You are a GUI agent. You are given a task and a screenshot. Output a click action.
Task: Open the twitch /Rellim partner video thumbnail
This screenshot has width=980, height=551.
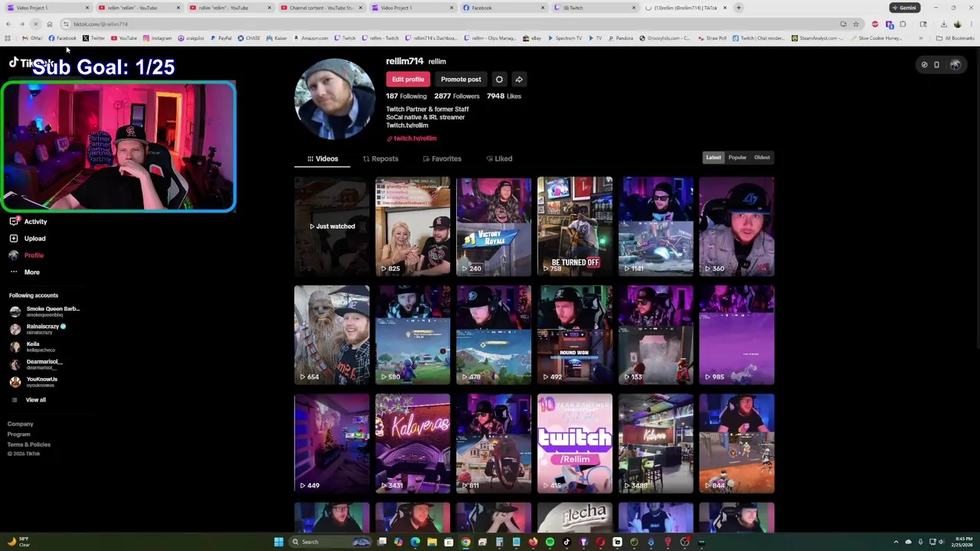click(575, 444)
